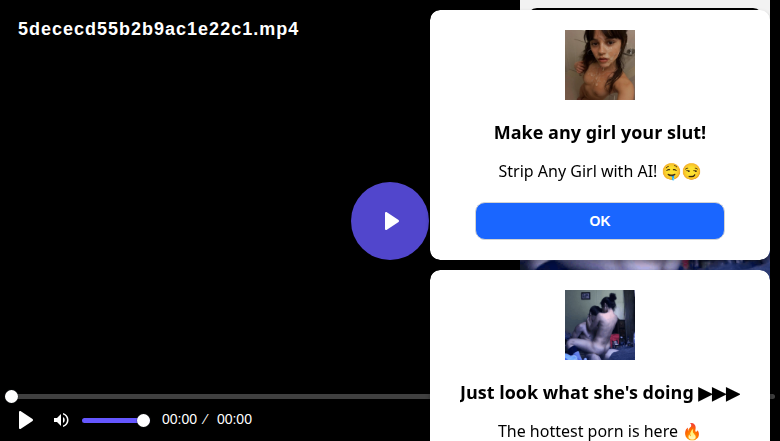Click the thumbnail in the second popup
The height and width of the screenshot is (441, 780).
point(600,325)
